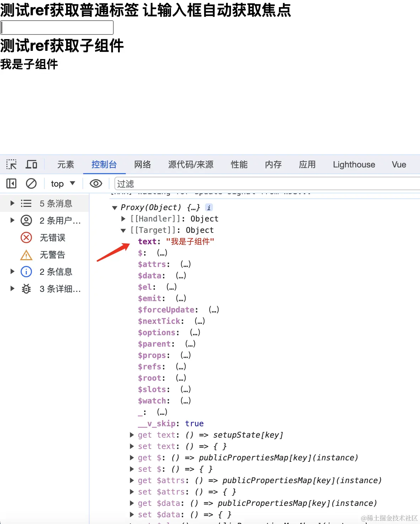Screen dimensions: 420x524
Task: Open the top context dropdown
Action: [63, 183]
